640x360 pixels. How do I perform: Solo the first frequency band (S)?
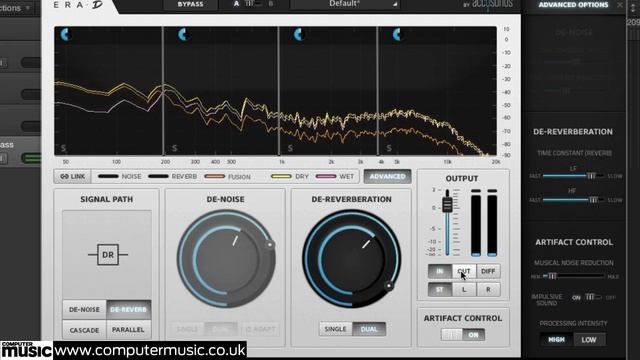coord(63,148)
